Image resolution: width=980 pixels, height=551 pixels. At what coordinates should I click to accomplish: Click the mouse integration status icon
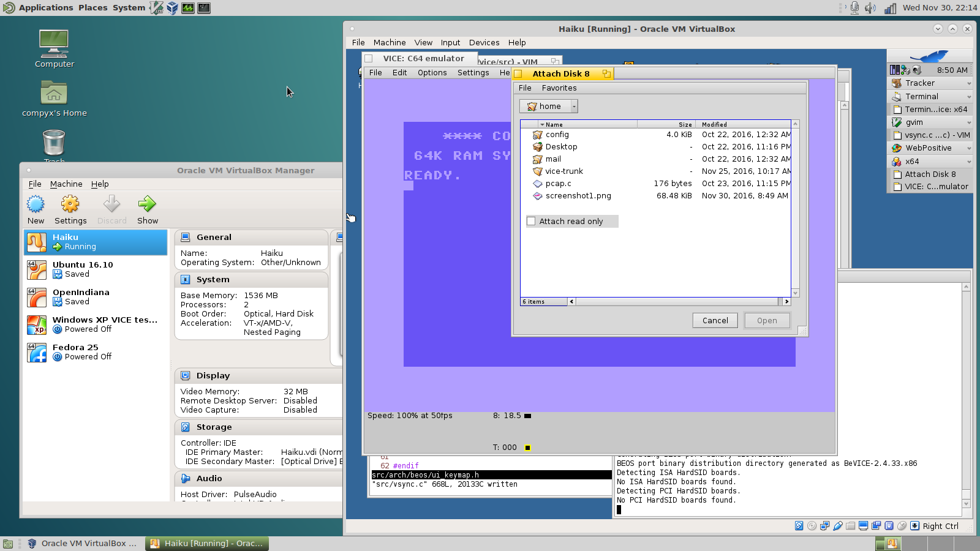[x=902, y=525]
